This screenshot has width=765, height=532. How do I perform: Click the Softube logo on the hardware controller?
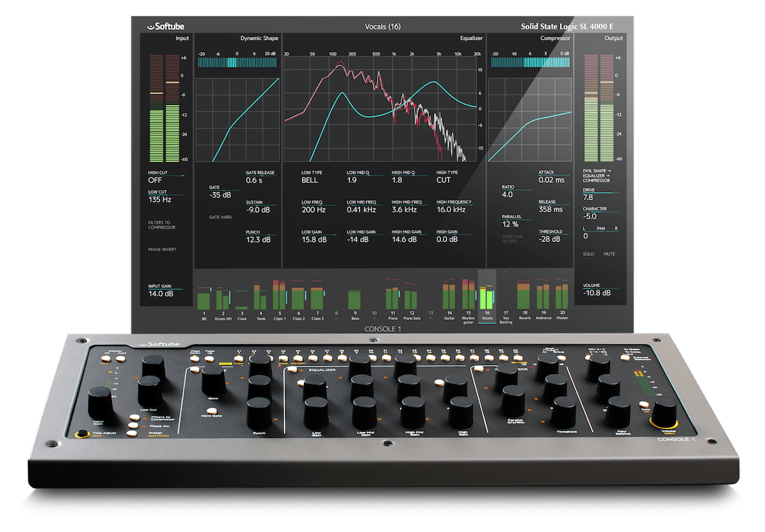tap(159, 344)
